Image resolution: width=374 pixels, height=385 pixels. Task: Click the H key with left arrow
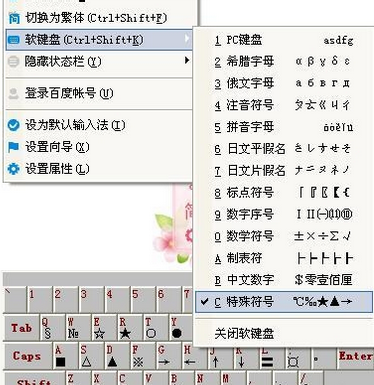195,357
